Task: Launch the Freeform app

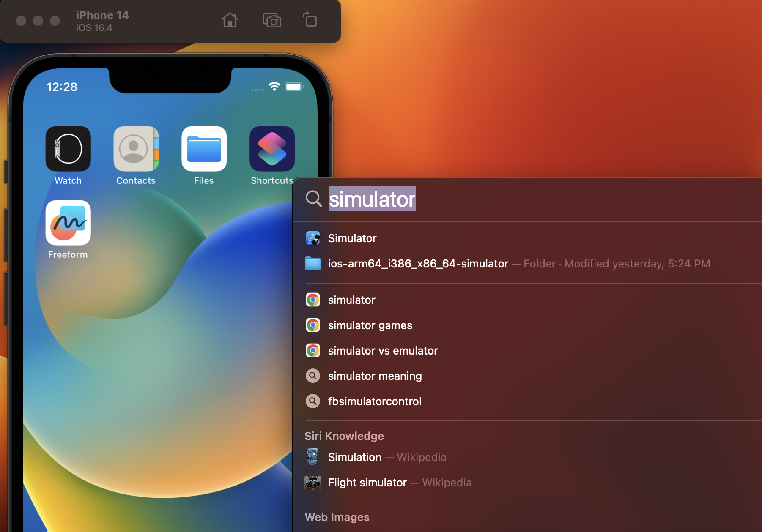Action: pyautogui.click(x=68, y=223)
